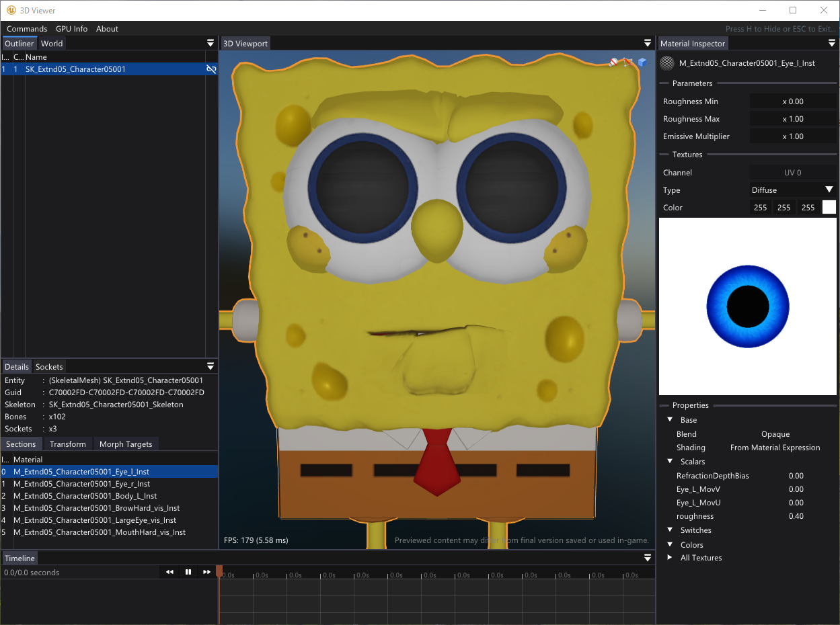Viewport: 840px width, 625px height.
Task: Open the Transform tab
Action: (x=68, y=444)
